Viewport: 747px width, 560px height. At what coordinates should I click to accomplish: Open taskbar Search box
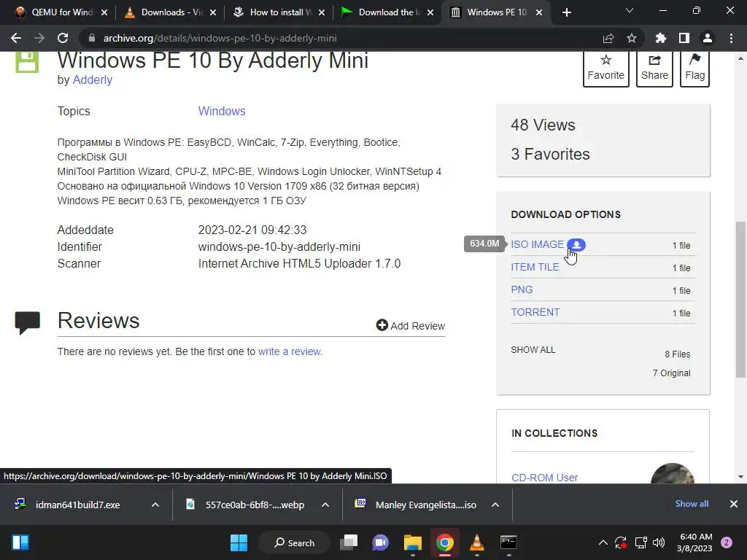point(294,542)
